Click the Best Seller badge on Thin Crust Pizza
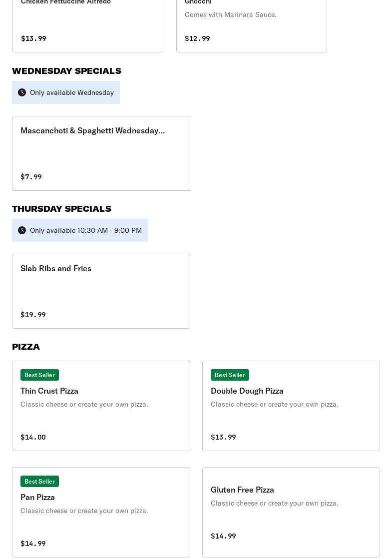 39,375
